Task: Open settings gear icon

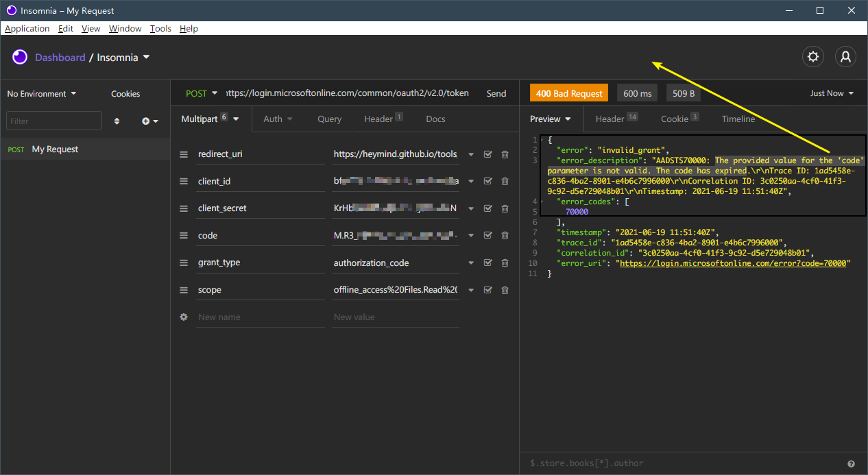Action: 813,57
